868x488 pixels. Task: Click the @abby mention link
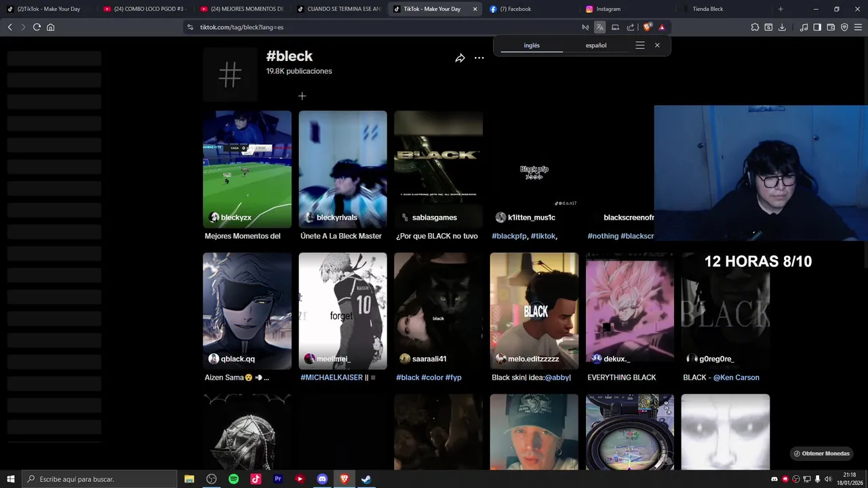[x=558, y=378]
